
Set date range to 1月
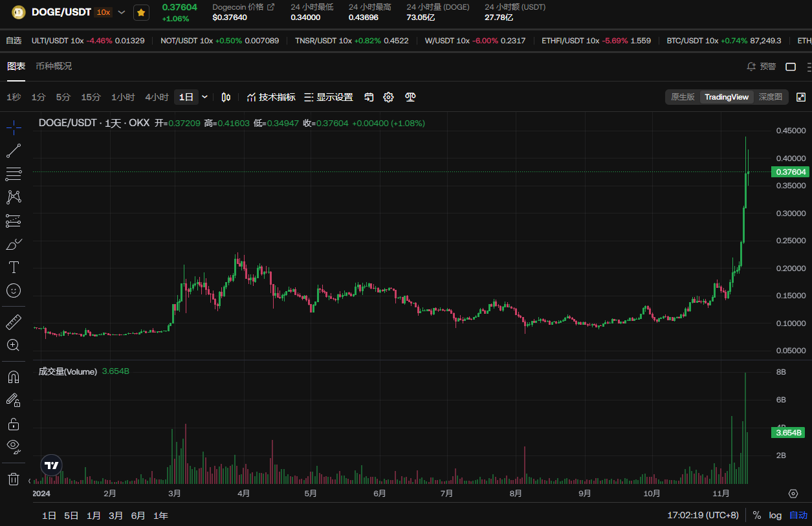pos(94,516)
